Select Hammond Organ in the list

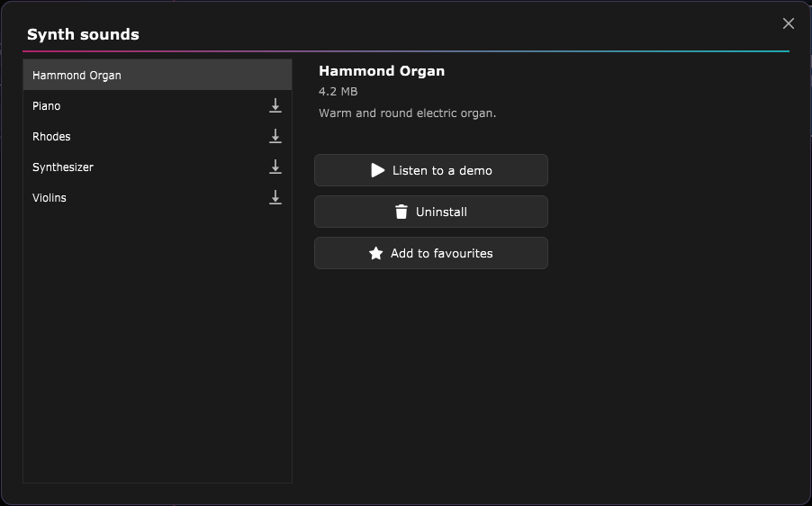158,75
